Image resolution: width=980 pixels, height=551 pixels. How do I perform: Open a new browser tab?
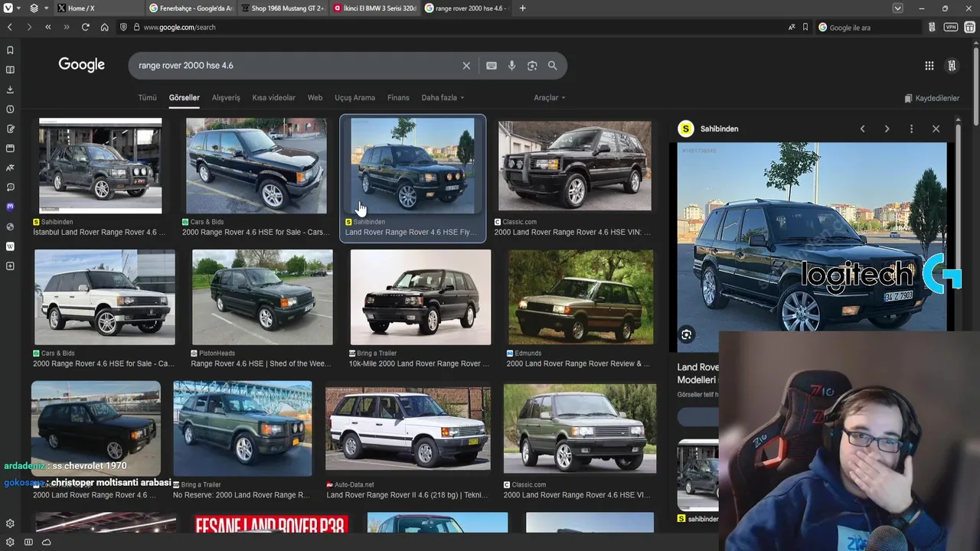(x=522, y=8)
